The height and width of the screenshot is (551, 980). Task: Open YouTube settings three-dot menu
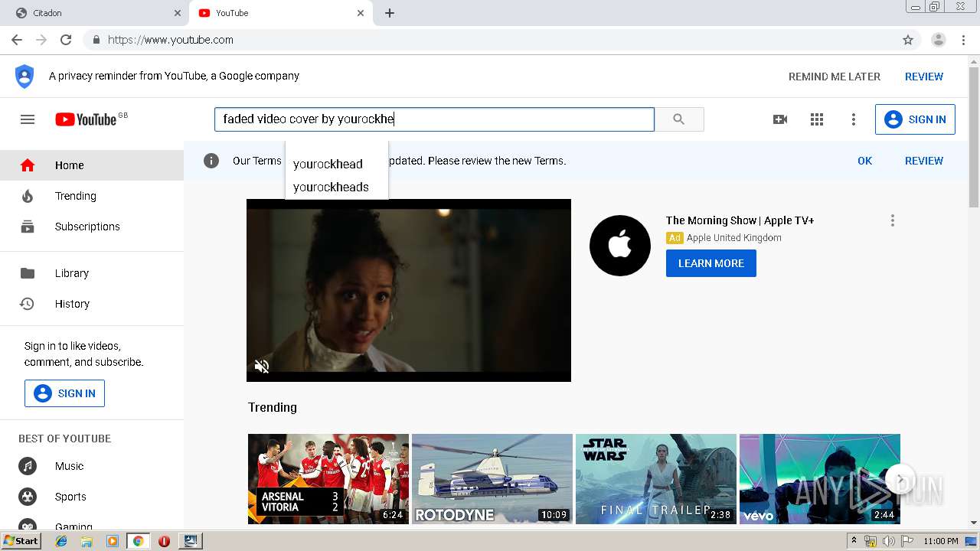[854, 119]
